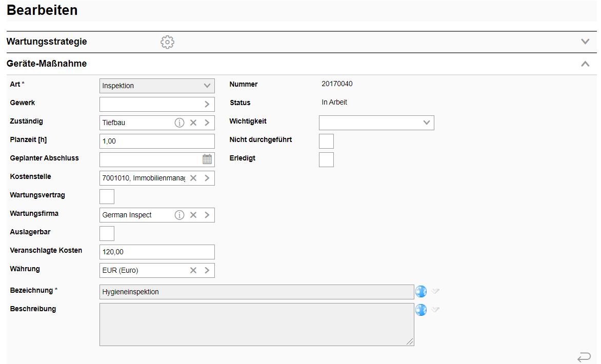Clear the Zuständig field value
This screenshot has width=601, height=364.
193,123
